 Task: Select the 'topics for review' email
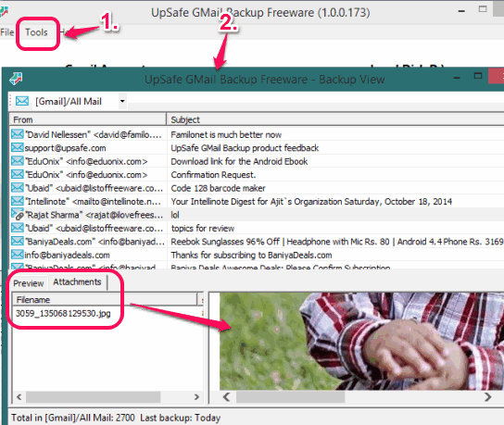pyautogui.click(x=203, y=229)
